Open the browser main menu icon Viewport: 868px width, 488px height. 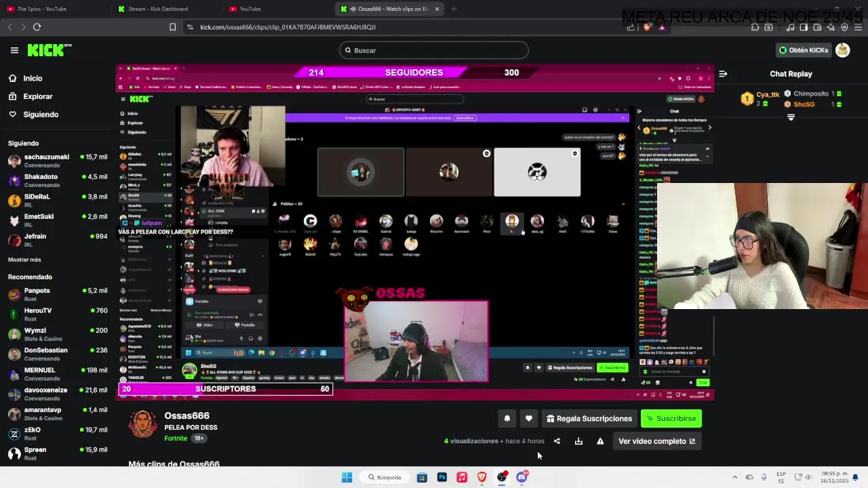coord(858,27)
